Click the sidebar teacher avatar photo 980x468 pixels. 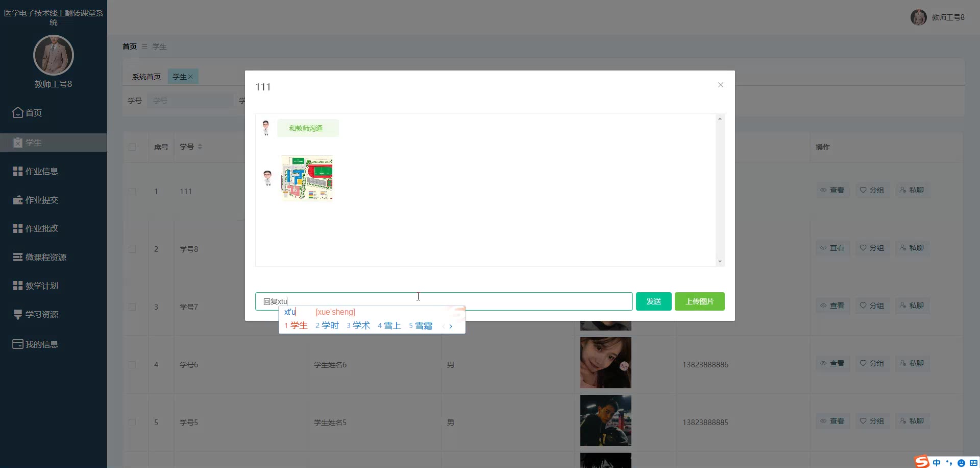pyautogui.click(x=54, y=55)
